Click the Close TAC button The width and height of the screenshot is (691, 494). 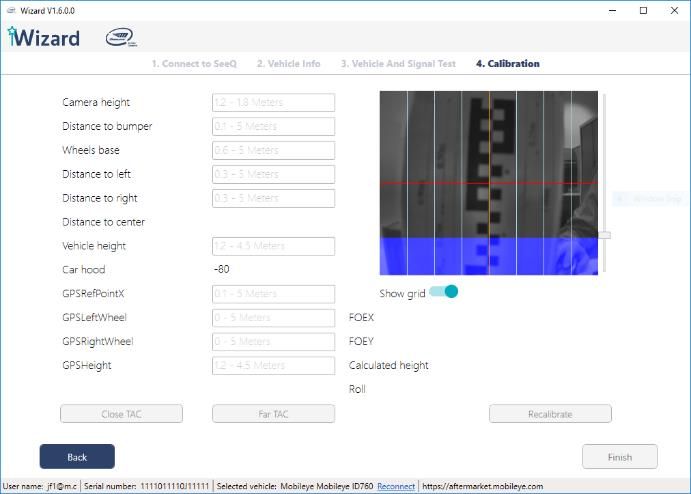121,414
